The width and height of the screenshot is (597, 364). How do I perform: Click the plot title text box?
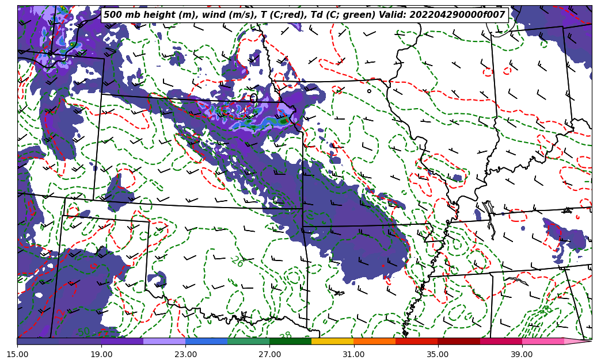(x=305, y=15)
